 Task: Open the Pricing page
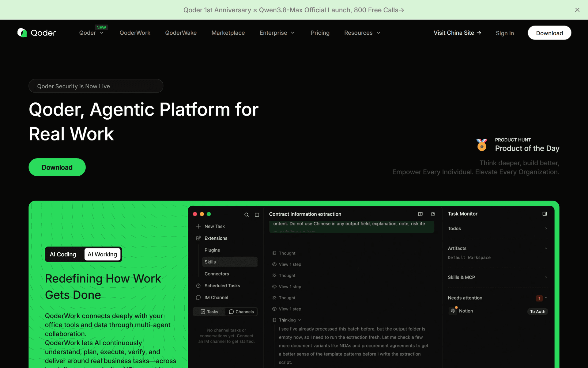(320, 33)
